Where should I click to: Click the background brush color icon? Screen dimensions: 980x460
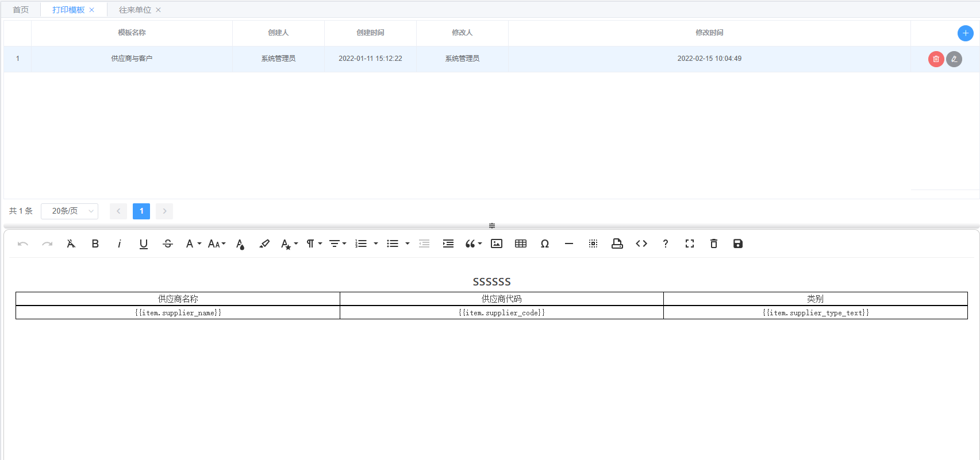coord(264,244)
